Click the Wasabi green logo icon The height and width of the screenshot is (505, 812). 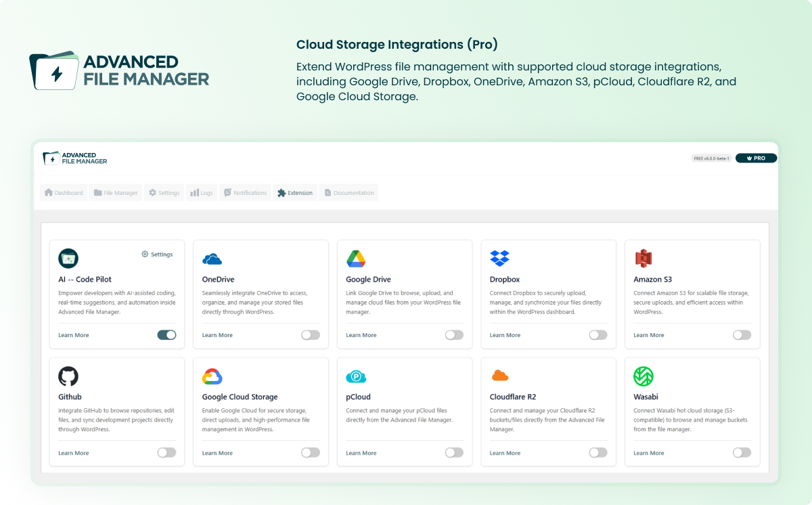pos(644,376)
